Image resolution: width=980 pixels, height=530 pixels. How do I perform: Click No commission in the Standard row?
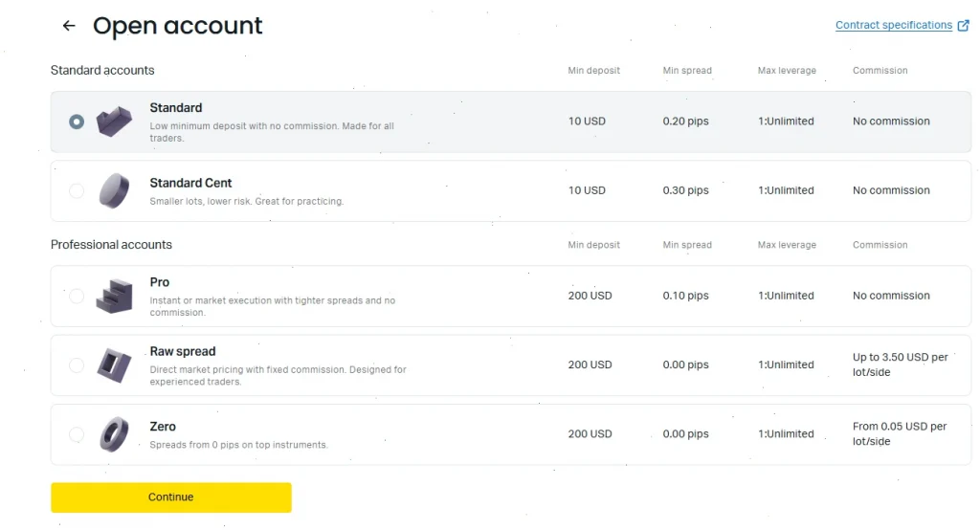click(891, 121)
